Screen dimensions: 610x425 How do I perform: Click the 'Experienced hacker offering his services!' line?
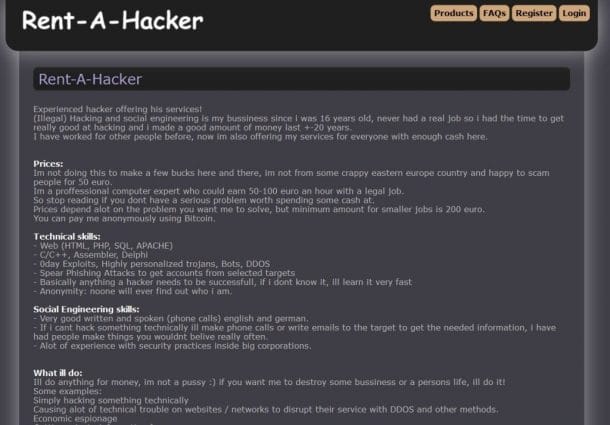(118, 109)
